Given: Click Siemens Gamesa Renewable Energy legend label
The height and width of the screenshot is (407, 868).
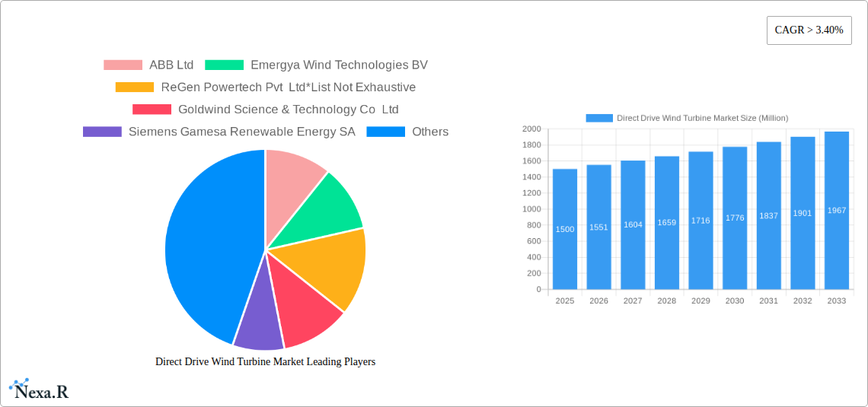Looking at the screenshot, I should (x=241, y=132).
